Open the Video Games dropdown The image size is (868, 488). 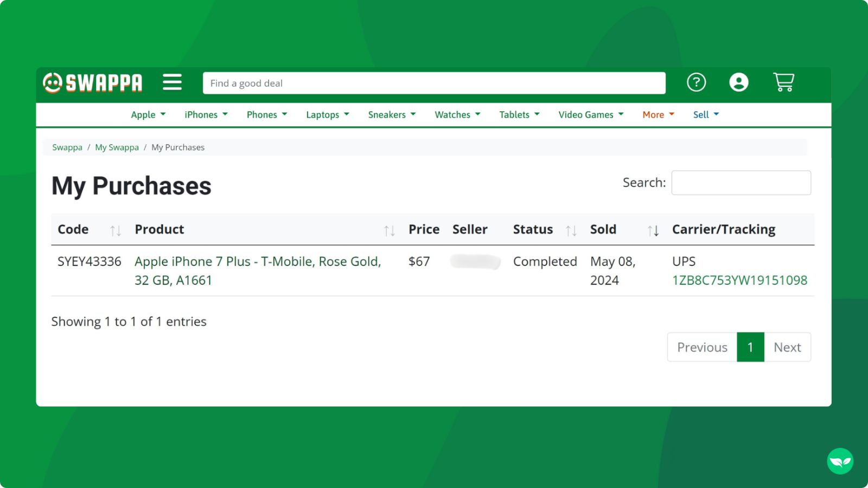click(591, 115)
